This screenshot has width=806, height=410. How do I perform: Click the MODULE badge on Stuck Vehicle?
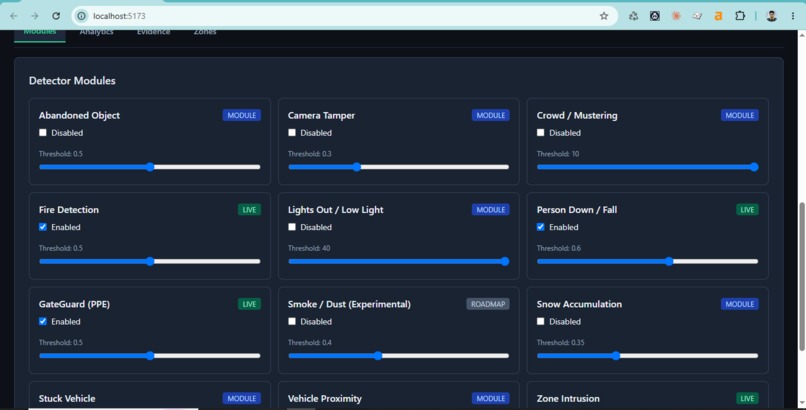242,398
